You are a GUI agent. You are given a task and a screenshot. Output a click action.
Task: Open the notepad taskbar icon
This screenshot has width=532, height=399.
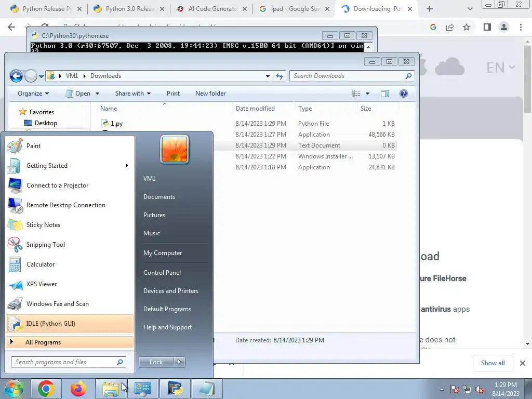207,389
